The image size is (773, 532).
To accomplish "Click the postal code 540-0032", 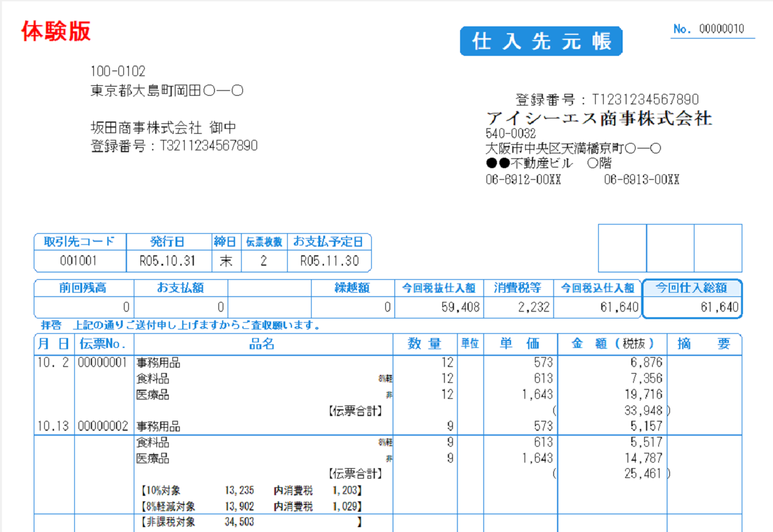I will 510,134.
